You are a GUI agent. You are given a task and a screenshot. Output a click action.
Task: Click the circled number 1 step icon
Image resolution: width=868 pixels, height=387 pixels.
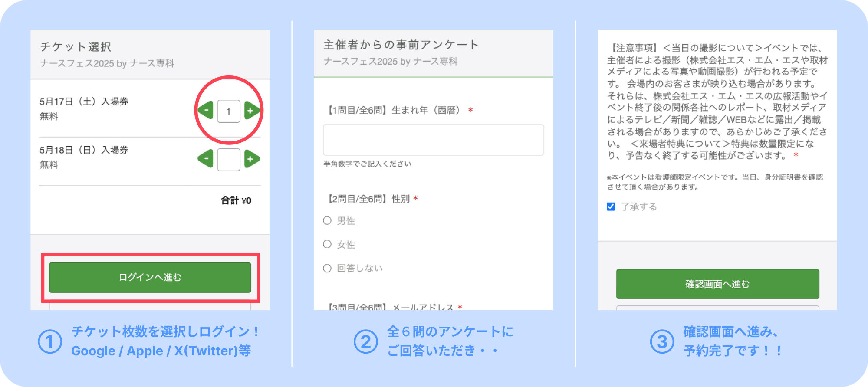(x=50, y=341)
